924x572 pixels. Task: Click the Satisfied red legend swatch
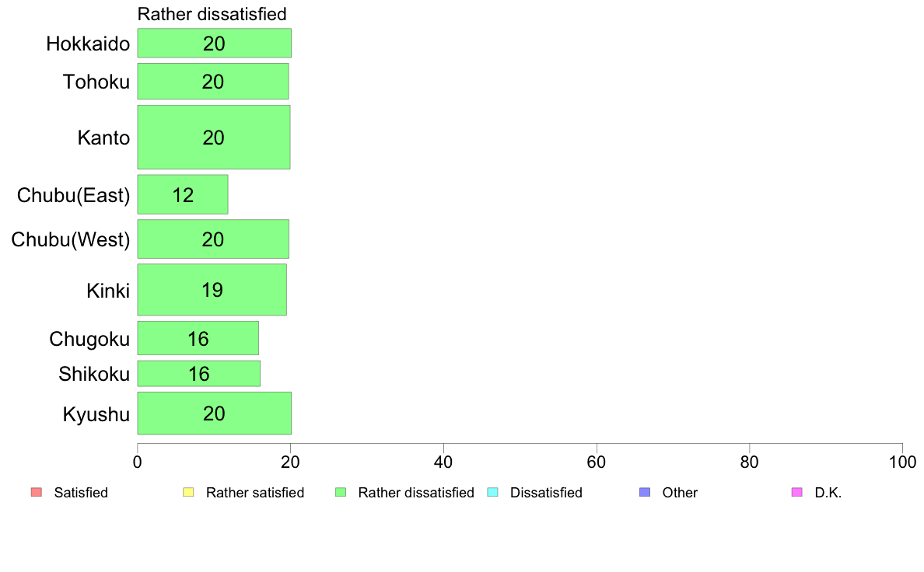[37, 492]
